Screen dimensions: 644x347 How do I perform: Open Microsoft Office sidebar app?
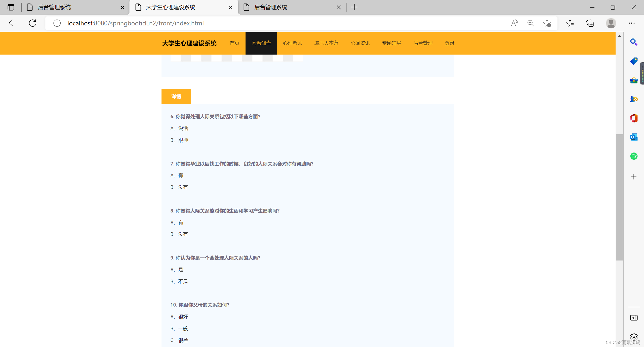coord(634,118)
